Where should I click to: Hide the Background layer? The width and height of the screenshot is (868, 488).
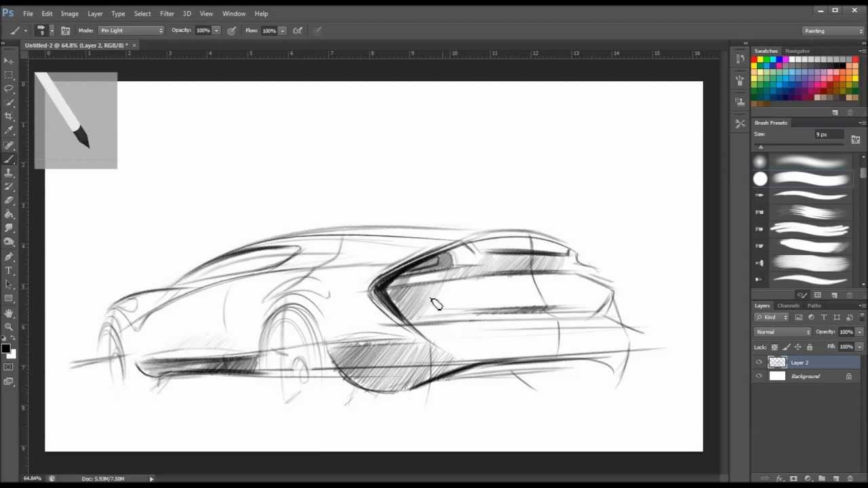pos(759,376)
